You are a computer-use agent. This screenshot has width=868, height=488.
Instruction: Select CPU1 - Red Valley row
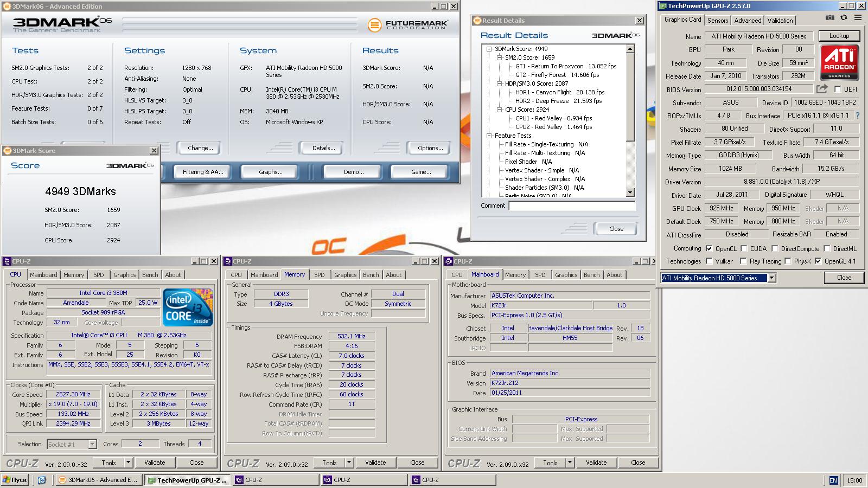(553, 118)
